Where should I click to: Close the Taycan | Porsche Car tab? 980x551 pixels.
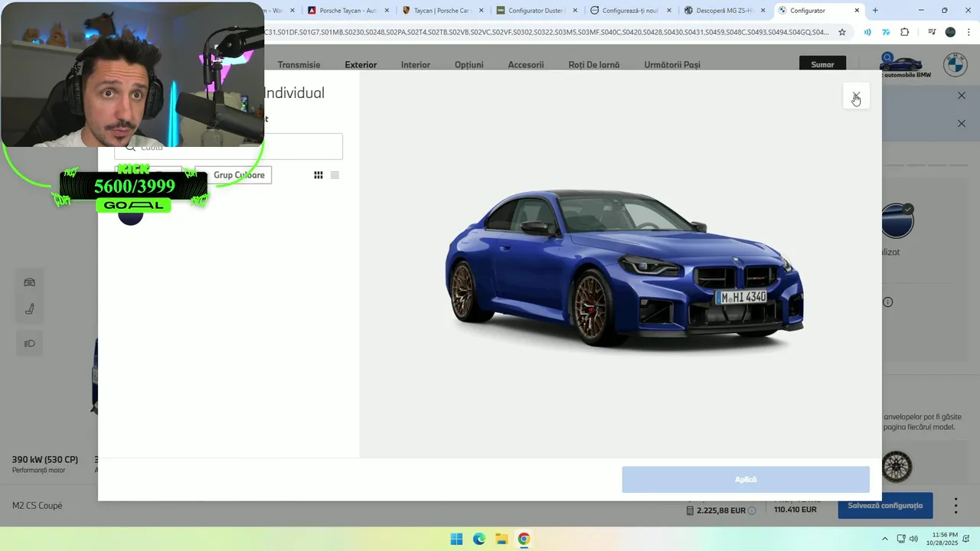coord(481,11)
